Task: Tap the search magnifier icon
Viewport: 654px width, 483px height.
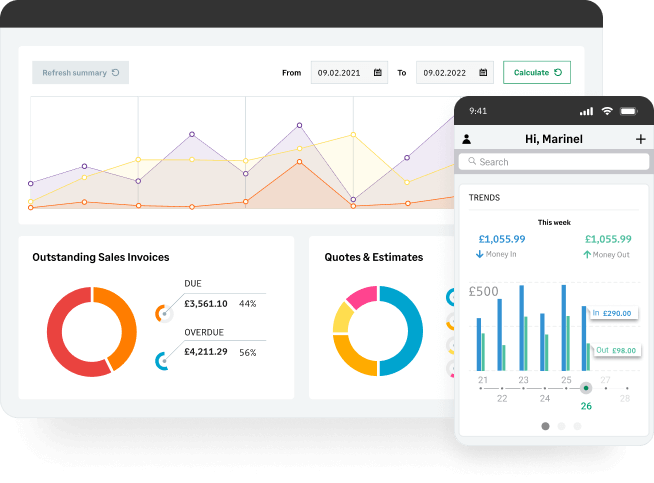Action: [x=472, y=161]
